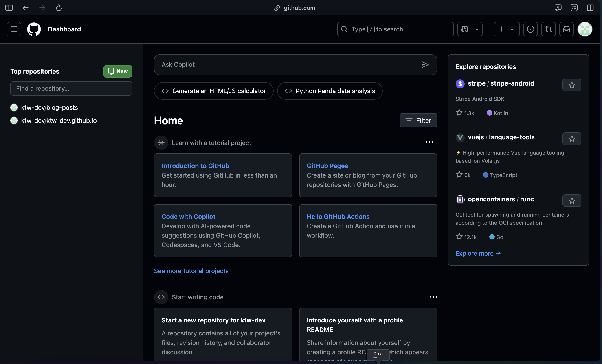Open ktw-dev/blog-posts repository
Screen dimensions: 602x364
click(49, 107)
